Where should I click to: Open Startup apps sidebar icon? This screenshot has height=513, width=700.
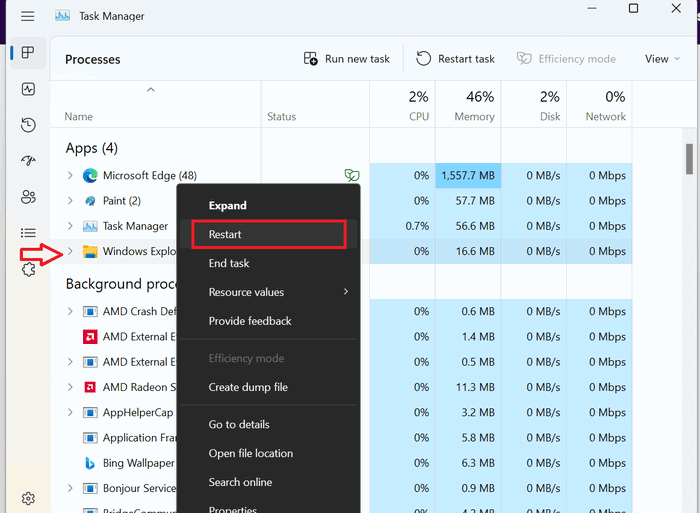[x=28, y=160]
